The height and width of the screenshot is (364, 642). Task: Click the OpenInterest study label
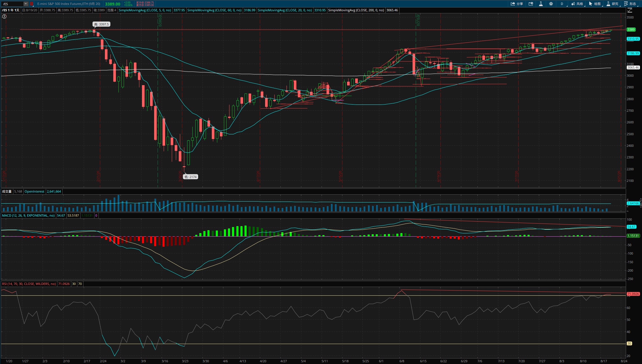click(34, 191)
